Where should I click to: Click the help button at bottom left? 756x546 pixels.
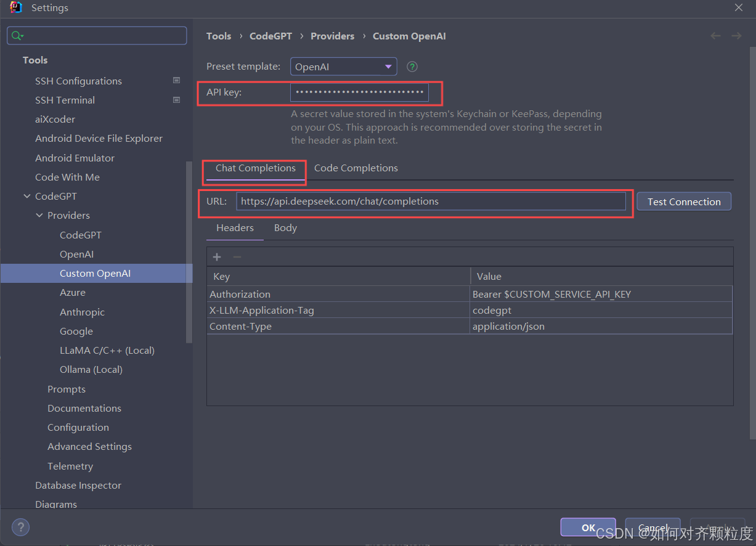click(x=20, y=527)
